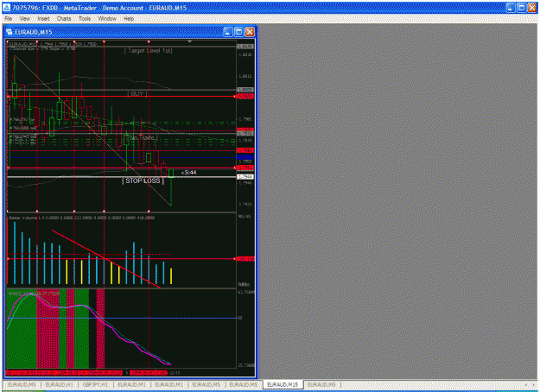Click the chart shift triangle marker at chart top

tap(189, 41)
